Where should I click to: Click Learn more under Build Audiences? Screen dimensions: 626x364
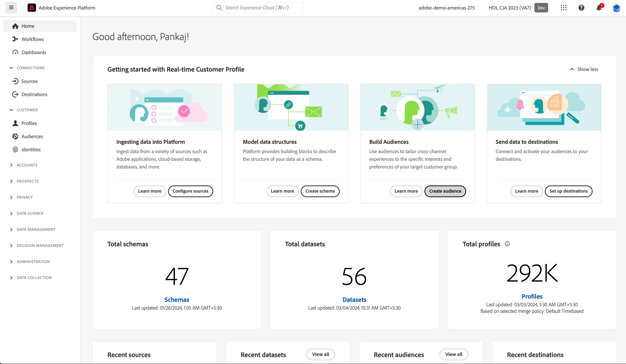tap(406, 191)
